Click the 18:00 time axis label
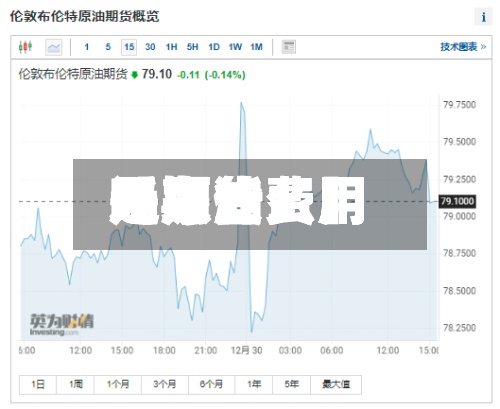This screenshot has height=409, width=500. pyautogui.click(x=164, y=350)
